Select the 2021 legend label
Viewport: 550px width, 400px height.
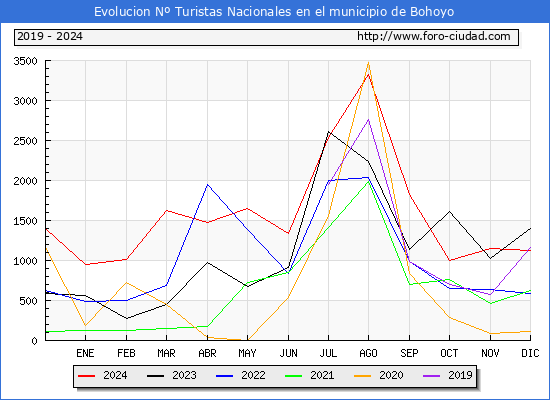322,375
